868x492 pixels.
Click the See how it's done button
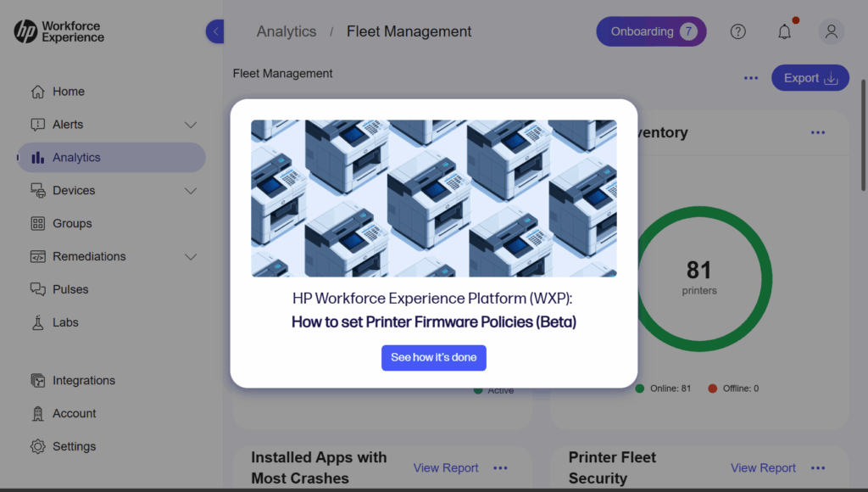[433, 357]
